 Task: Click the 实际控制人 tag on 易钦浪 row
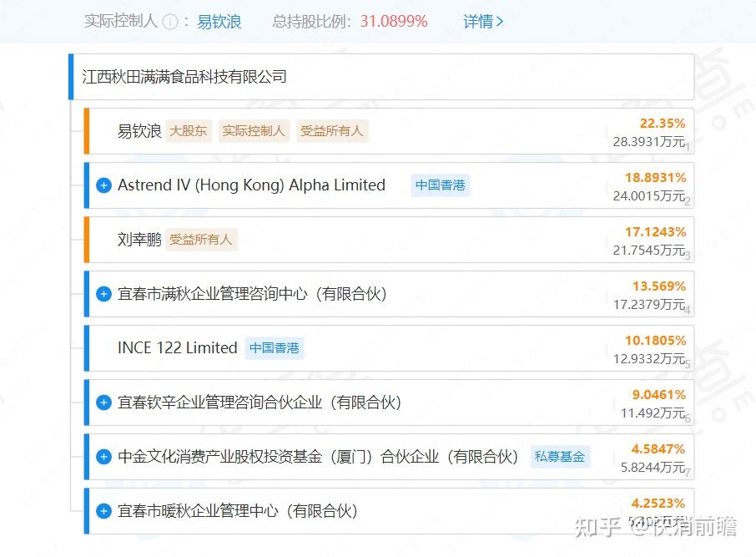click(x=254, y=131)
